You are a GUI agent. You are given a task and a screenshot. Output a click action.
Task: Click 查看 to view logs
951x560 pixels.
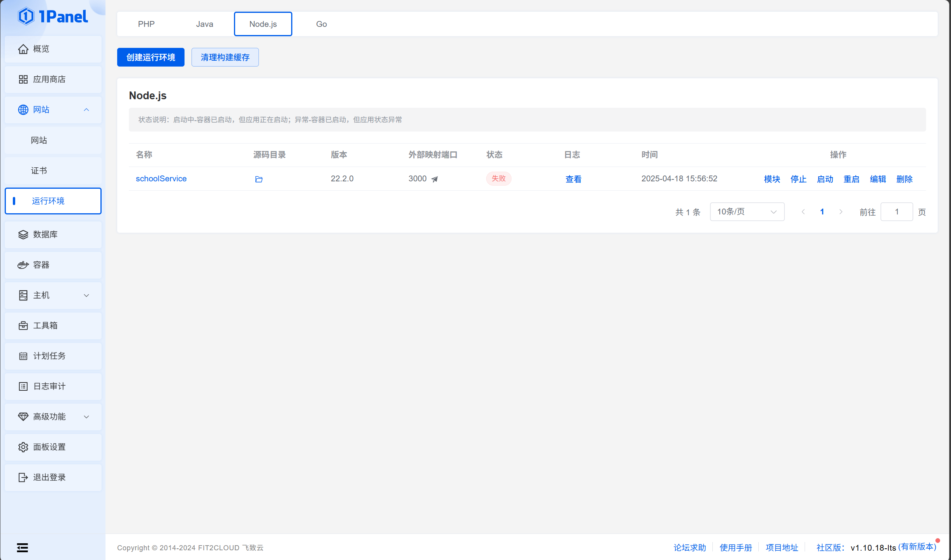[x=573, y=179]
